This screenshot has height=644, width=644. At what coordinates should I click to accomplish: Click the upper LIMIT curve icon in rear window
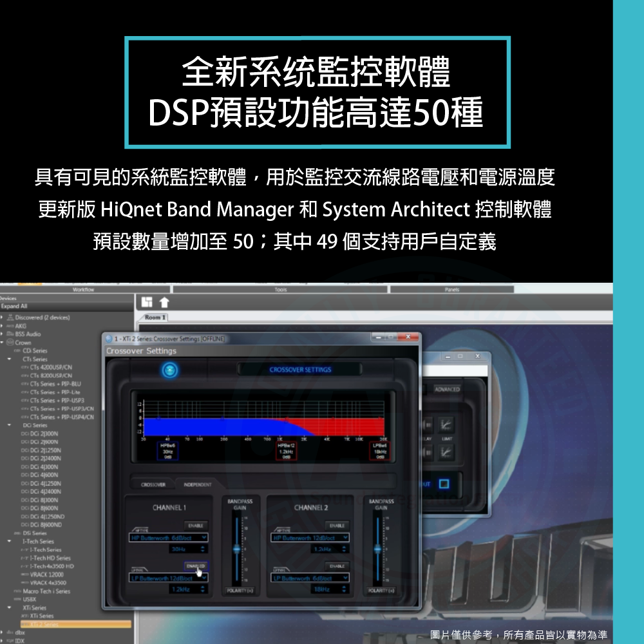pos(446,424)
